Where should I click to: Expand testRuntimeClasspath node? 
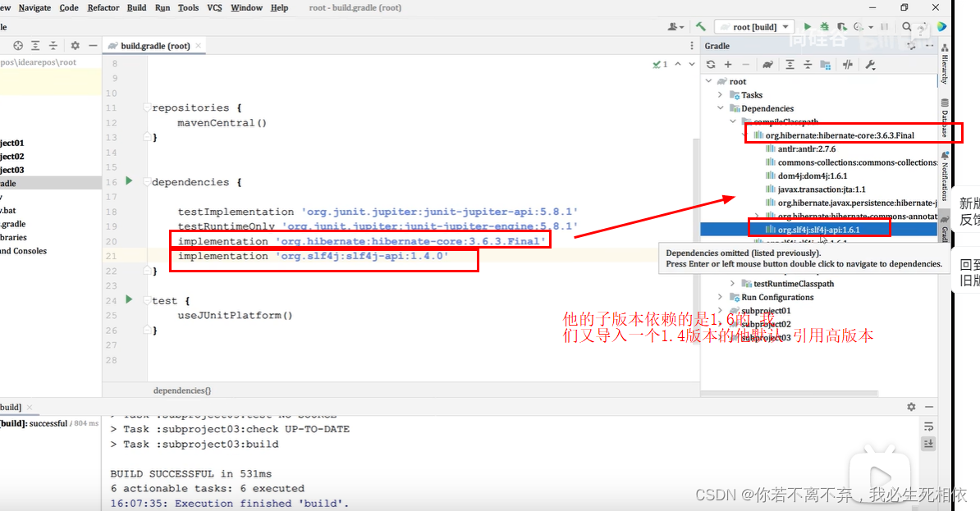pos(732,284)
